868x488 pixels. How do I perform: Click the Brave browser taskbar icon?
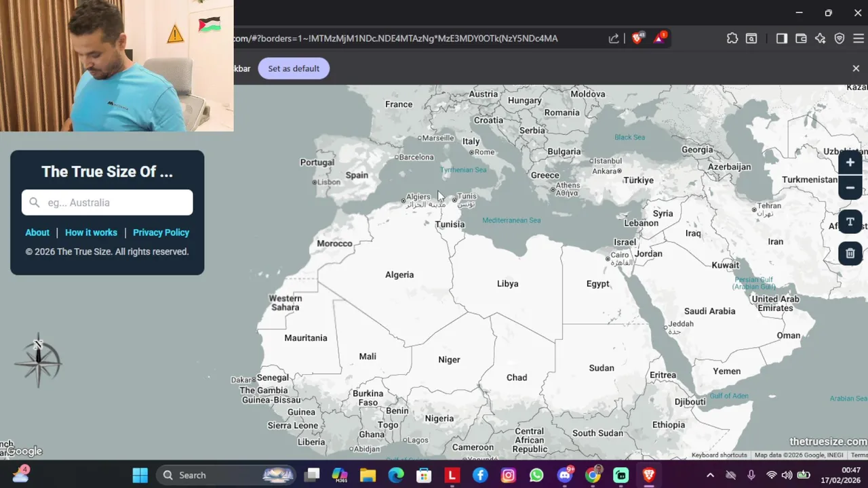[649, 475]
